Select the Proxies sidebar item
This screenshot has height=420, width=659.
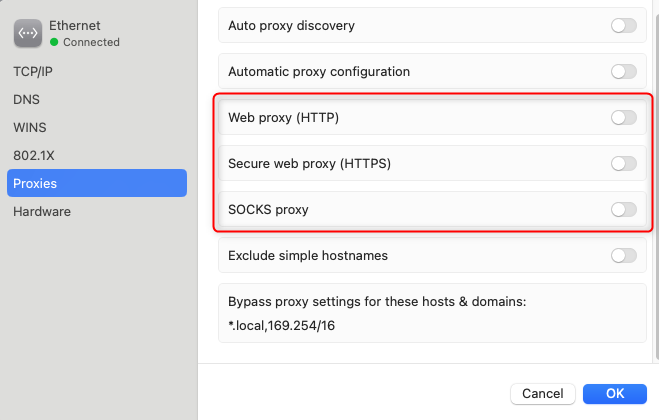click(97, 183)
